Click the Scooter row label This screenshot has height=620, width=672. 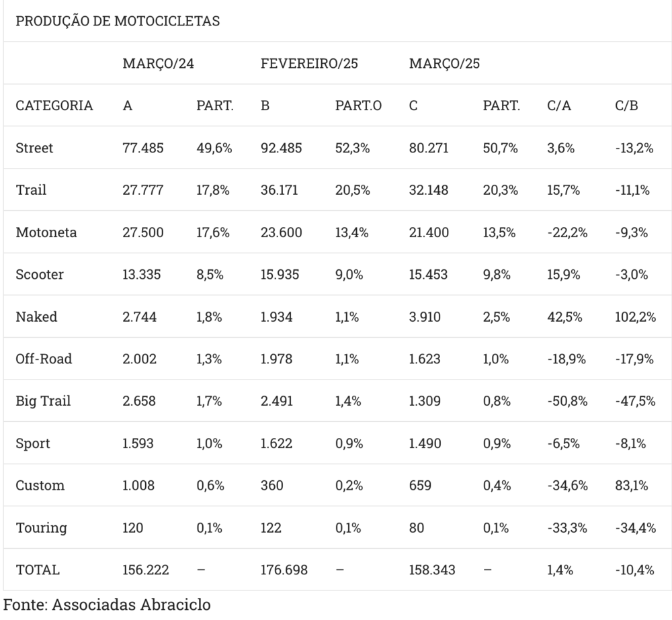click(40, 275)
